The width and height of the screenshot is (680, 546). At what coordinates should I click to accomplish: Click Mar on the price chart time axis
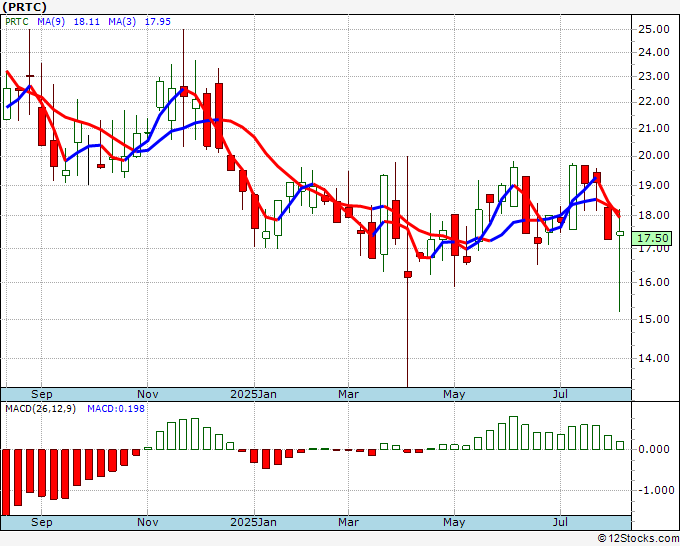pos(348,395)
